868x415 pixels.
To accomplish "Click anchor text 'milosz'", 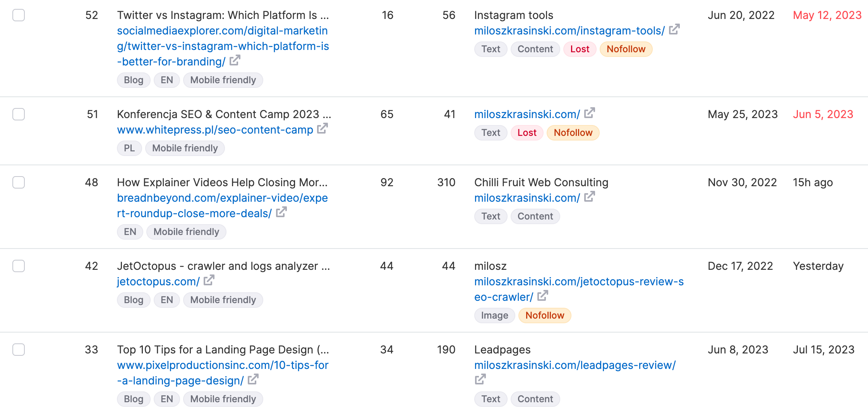I will 491,266.
